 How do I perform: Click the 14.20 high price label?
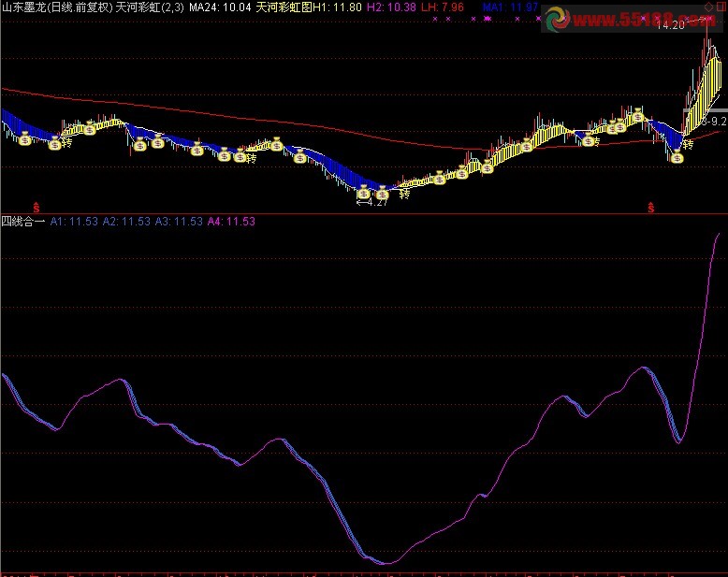[x=671, y=25]
